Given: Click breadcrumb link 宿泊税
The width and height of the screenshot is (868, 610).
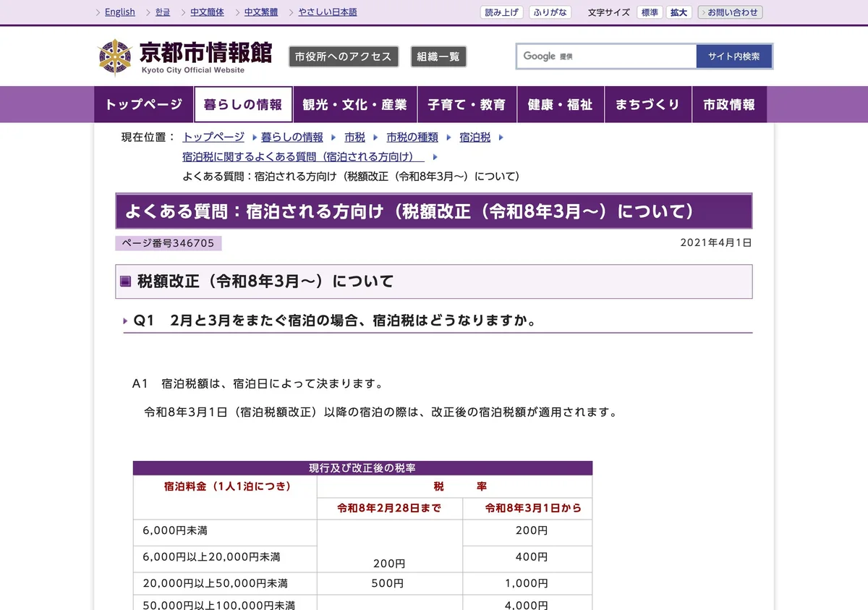Looking at the screenshot, I should pyautogui.click(x=475, y=137).
